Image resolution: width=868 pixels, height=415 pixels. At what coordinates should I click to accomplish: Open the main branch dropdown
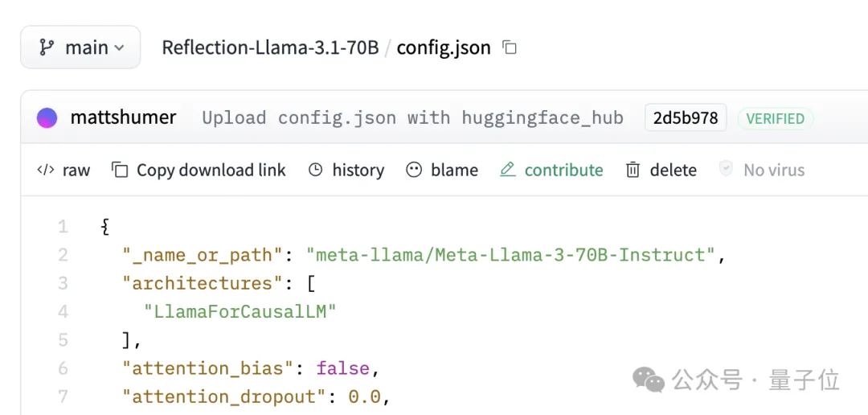pyautogui.click(x=80, y=47)
